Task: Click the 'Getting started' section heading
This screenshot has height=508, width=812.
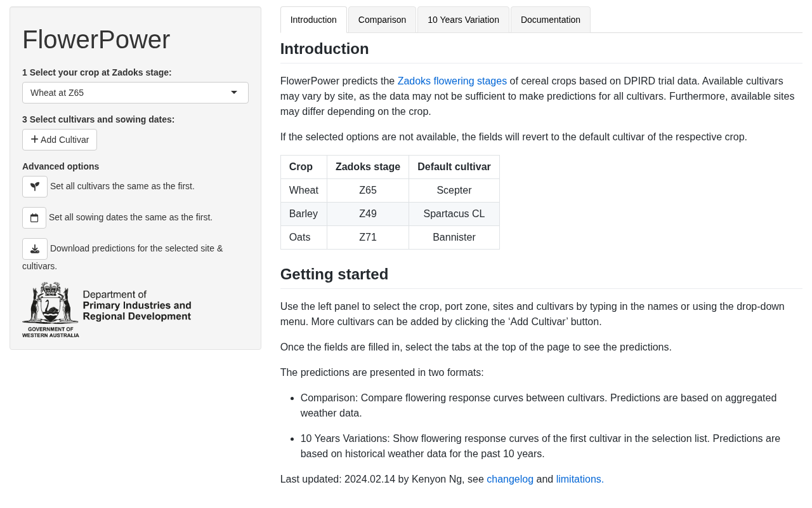Action: 334,274
